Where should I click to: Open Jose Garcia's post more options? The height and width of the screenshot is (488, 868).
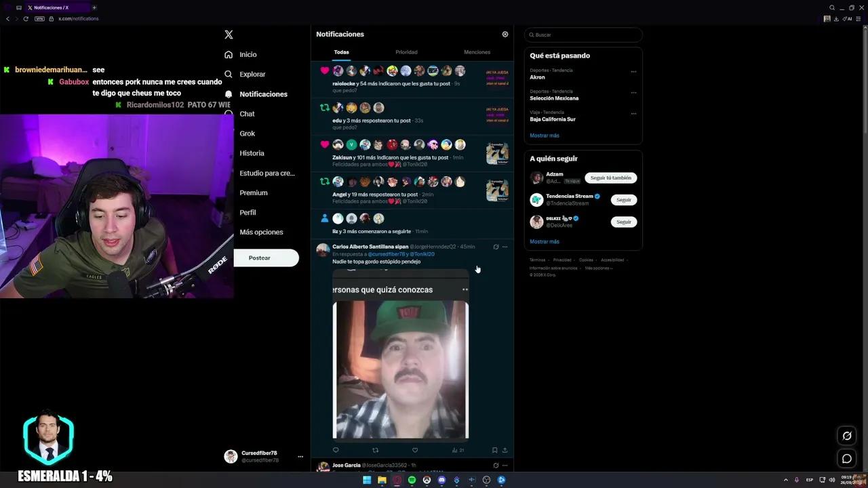pyautogui.click(x=505, y=466)
